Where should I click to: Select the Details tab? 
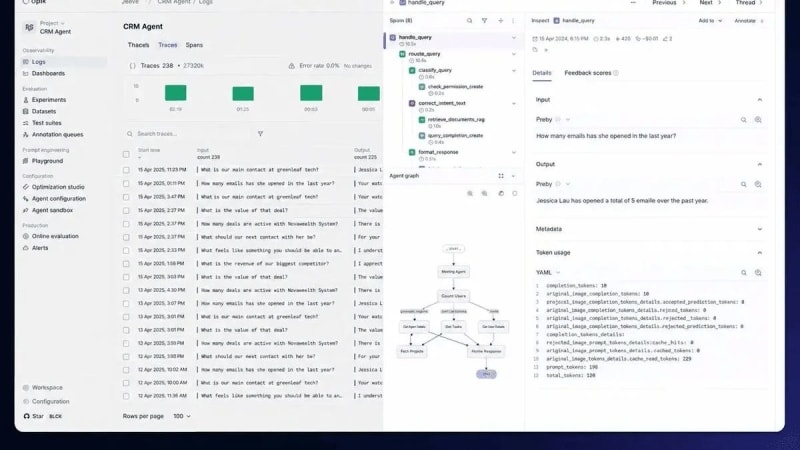pyautogui.click(x=541, y=73)
